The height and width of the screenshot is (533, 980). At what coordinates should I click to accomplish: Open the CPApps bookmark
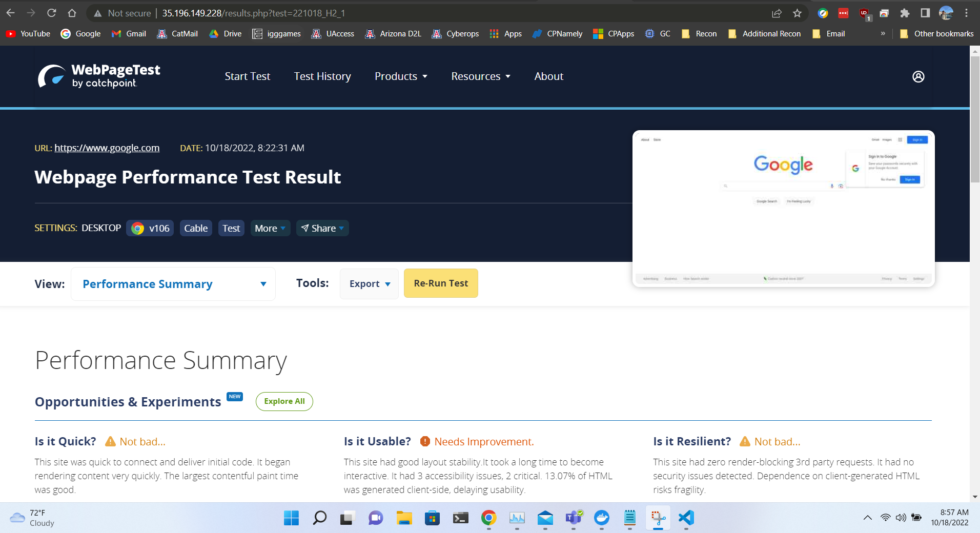614,34
